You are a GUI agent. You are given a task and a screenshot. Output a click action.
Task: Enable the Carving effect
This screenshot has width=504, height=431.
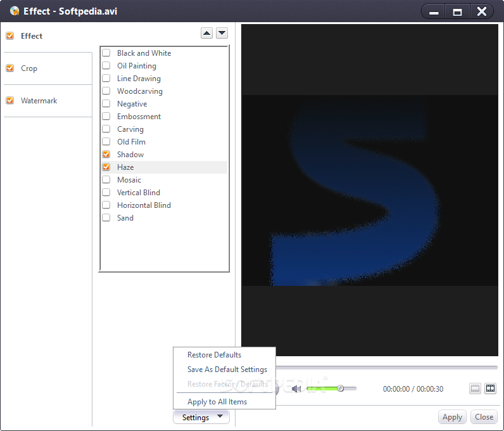coord(106,129)
